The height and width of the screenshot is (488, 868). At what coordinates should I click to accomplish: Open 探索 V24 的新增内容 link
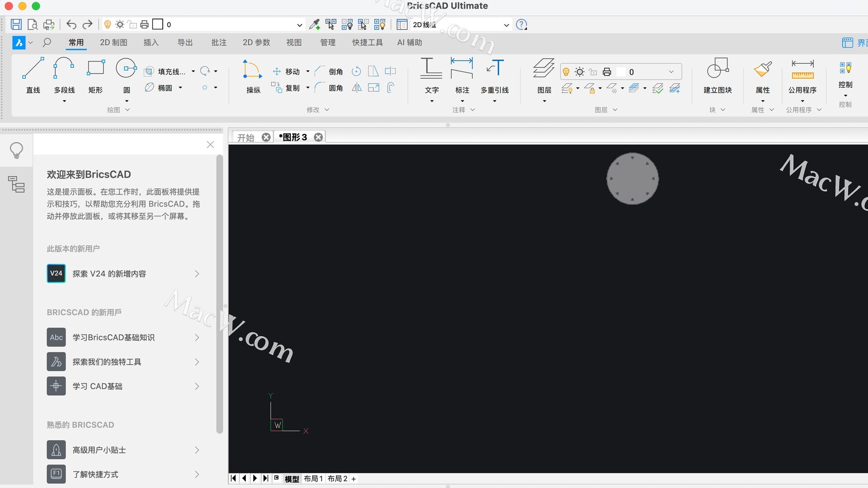(109, 274)
